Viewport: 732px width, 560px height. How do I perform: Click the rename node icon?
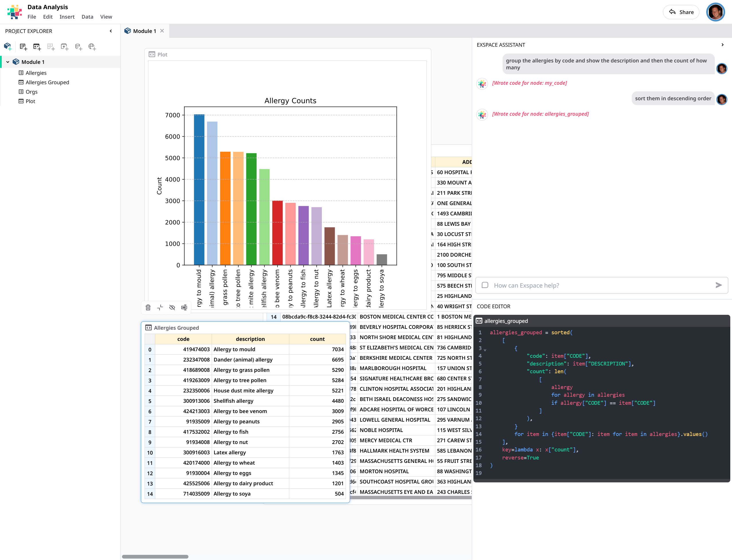[184, 307]
